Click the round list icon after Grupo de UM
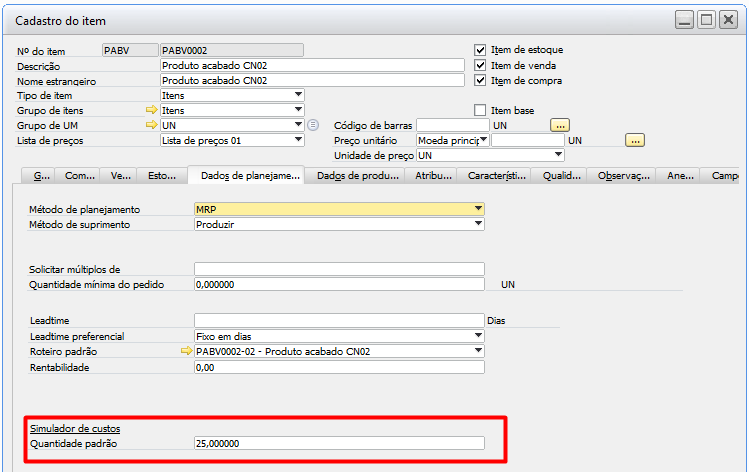749x472 pixels. pyautogui.click(x=313, y=125)
